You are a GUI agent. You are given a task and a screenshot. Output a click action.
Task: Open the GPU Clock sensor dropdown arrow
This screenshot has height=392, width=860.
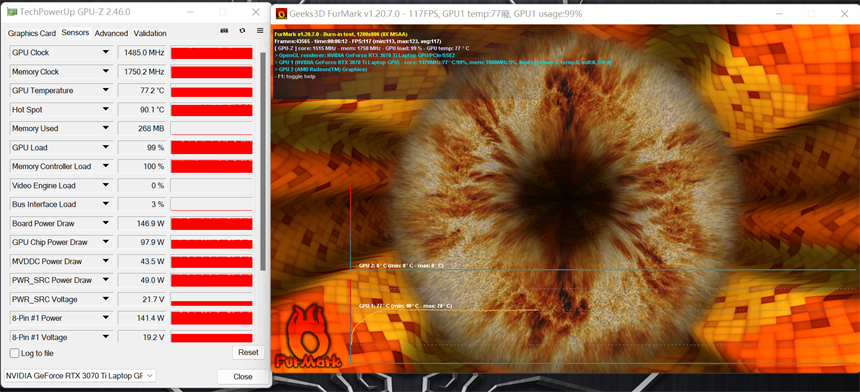105,53
